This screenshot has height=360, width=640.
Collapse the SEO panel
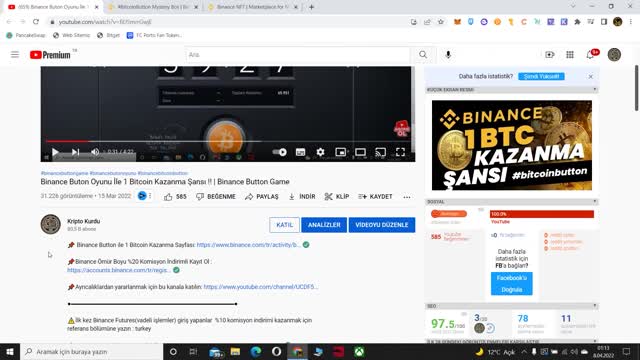(x=595, y=306)
